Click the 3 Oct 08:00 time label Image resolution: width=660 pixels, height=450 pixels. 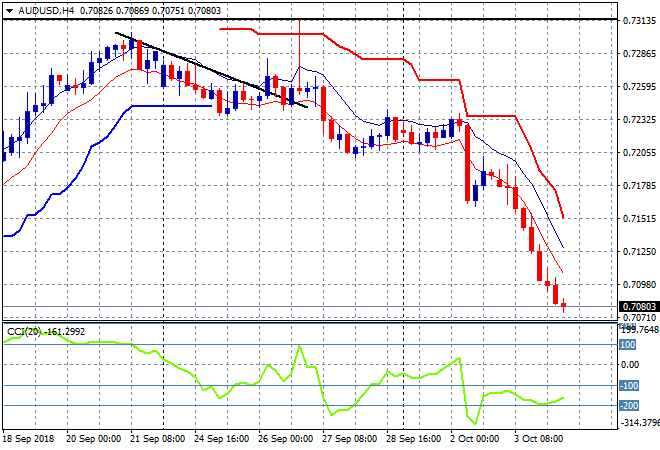tap(539, 439)
